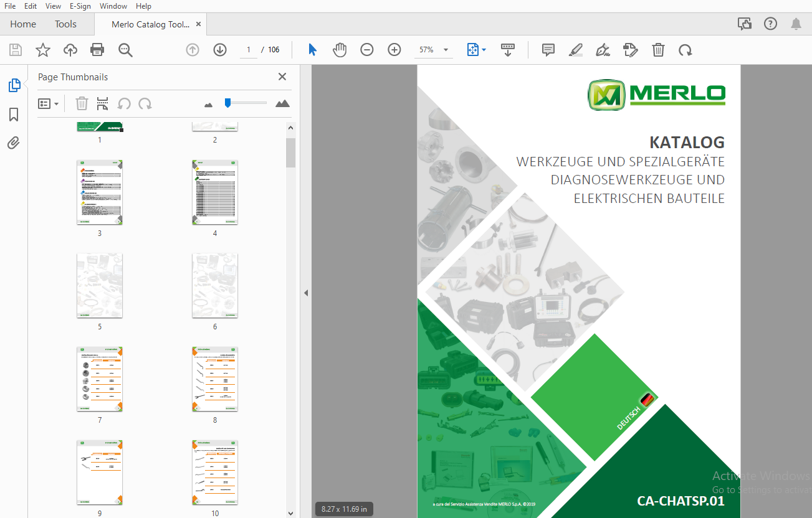Activate the Hand pan tool
Viewport: 812px width, 518px height.
(340, 50)
